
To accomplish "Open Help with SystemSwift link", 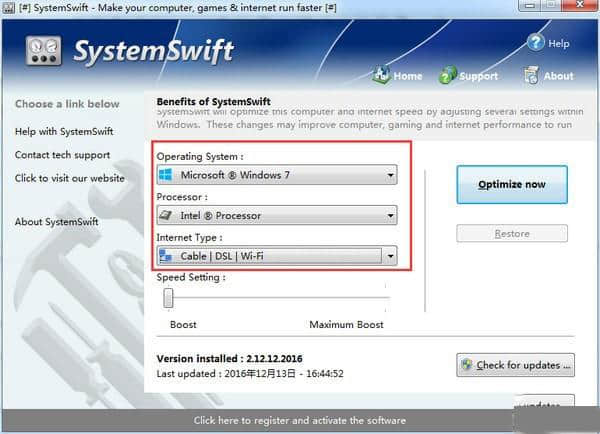I will click(64, 131).
